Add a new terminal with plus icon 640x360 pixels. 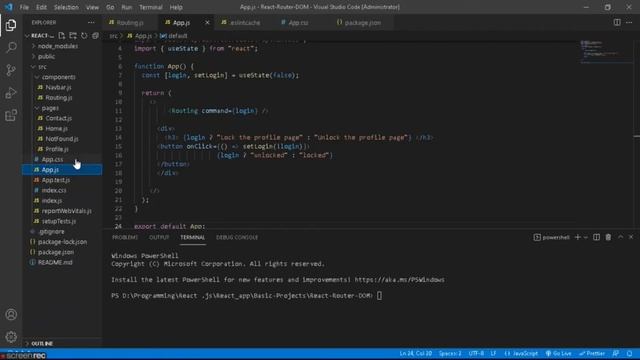pyautogui.click(x=577, y=237)
